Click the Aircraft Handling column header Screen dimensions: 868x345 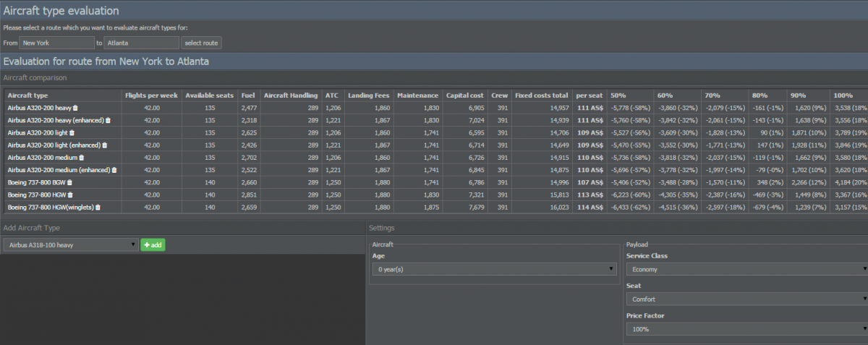289,95
